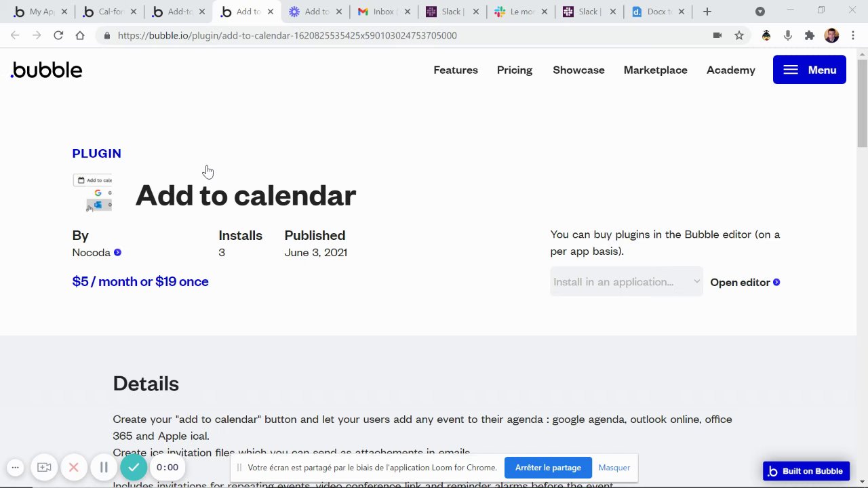Click the arrow icon next to Nocoda
Screen dimensions: 868x488
(117, 252)
